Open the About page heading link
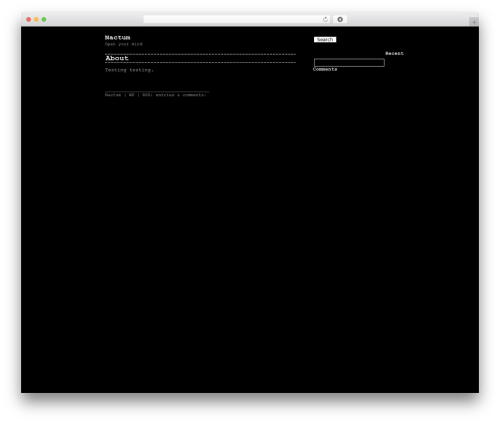The width and height of the screenshot is (500, 423). (117, 58)
